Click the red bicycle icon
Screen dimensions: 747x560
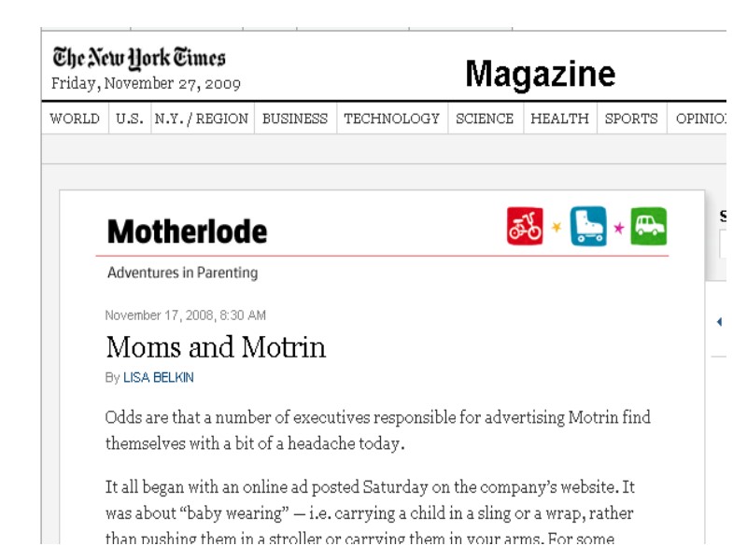coord(524,227)
